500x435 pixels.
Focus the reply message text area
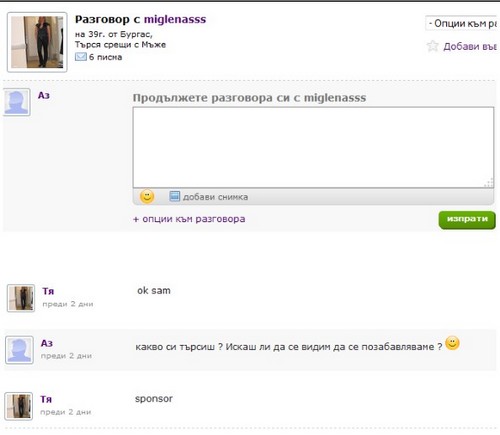(313, 147)
